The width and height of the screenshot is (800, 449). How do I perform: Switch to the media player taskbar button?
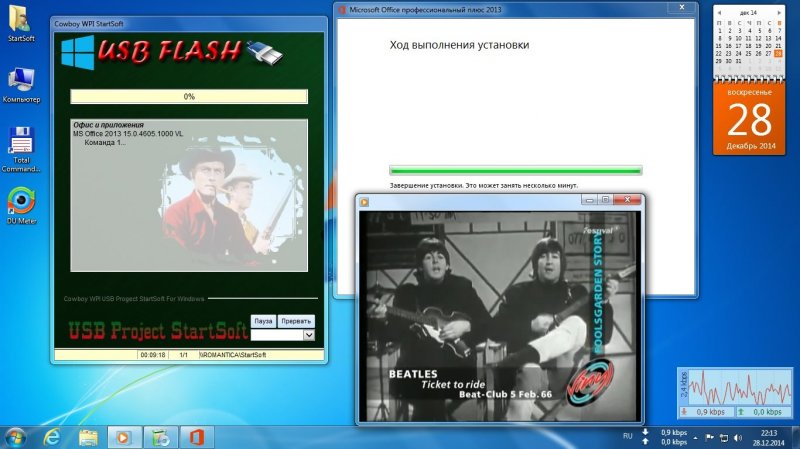pyautogui.click(x=124, y=437)
